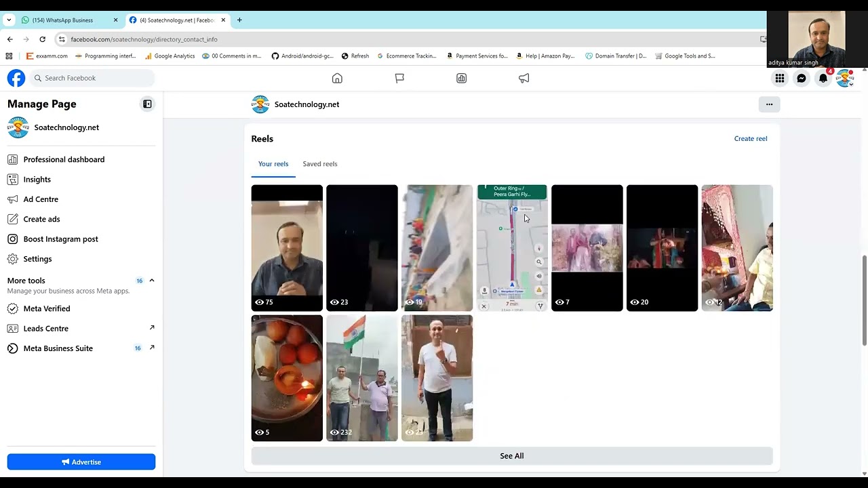Collapse the Manage Page sidebar icon
The height and width of the screenshot is (488, 868).
click(x=147, y=104)
